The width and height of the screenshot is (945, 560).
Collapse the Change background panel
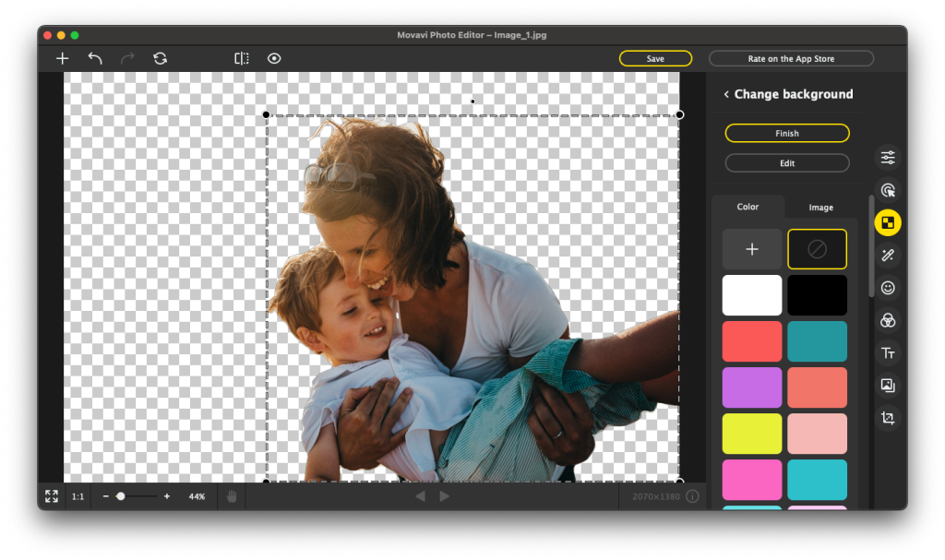726,94
